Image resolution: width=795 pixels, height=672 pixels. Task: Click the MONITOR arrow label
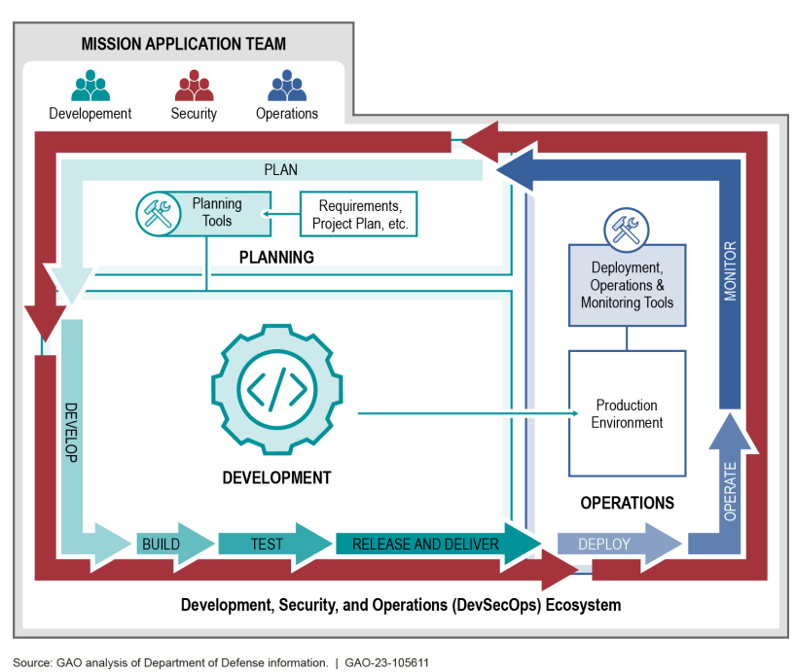tap(730, 271)
